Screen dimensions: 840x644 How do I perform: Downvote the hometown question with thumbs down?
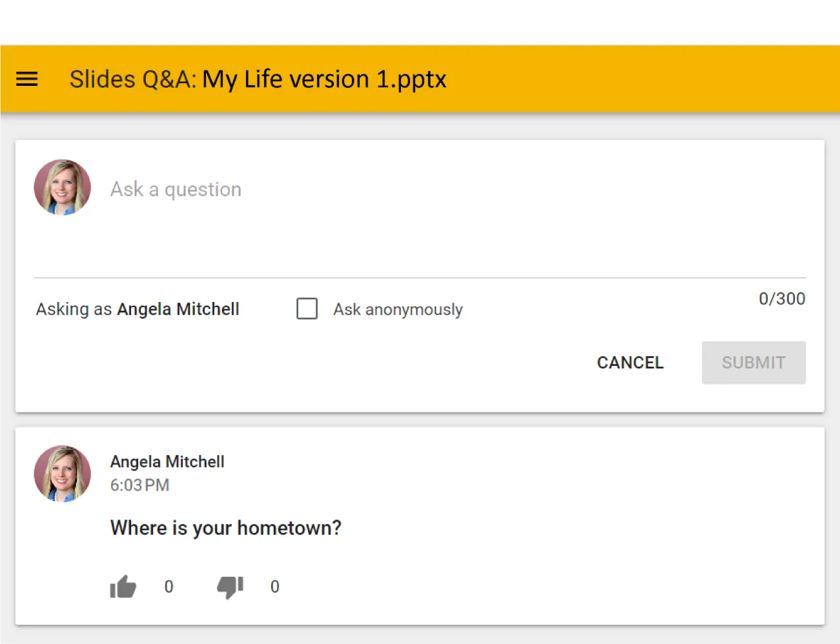pyautogui.click(x=230, y=586)
